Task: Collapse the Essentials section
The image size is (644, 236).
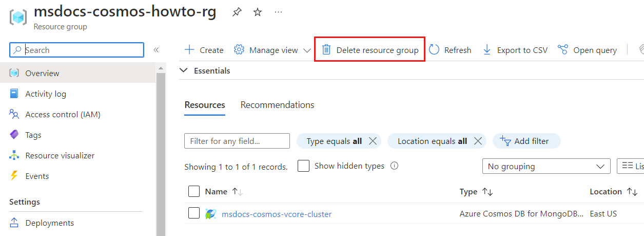Action: [183, 70]
